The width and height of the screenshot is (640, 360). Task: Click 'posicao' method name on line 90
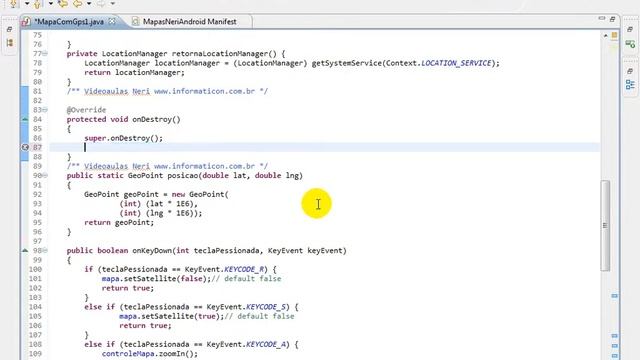(183, 176)
